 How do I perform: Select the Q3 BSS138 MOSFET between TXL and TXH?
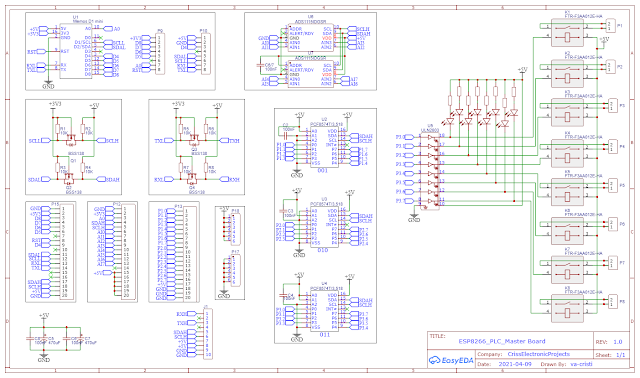(x=194, y=141)
